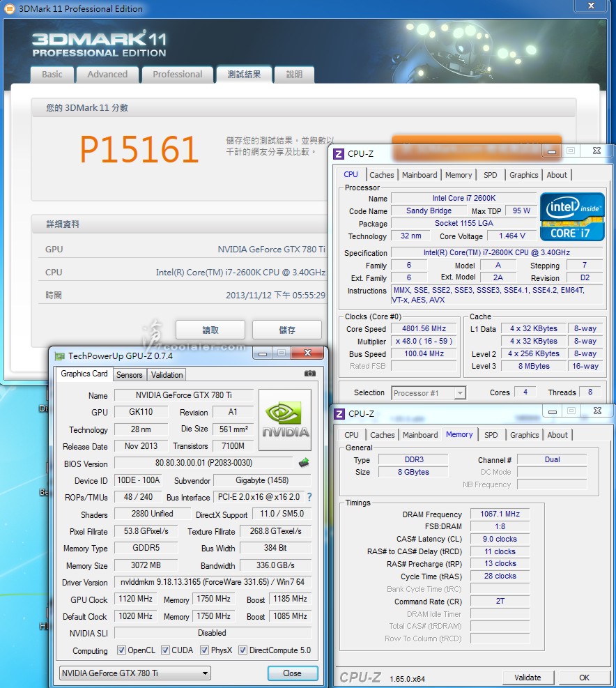Click the Driver Version field in GPU-Z
Image resolution: width=616 pixels, height=688 pixels.
(x=213, y=582)
